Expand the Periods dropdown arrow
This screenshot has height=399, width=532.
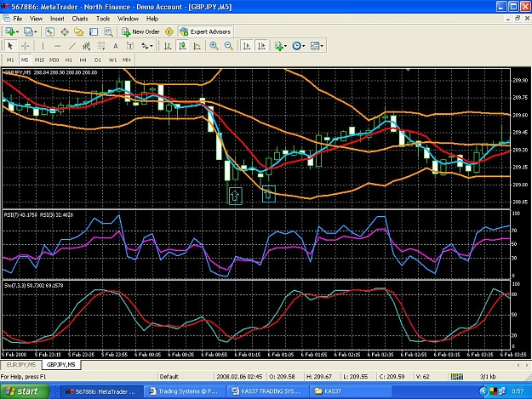tap(304, 46)
